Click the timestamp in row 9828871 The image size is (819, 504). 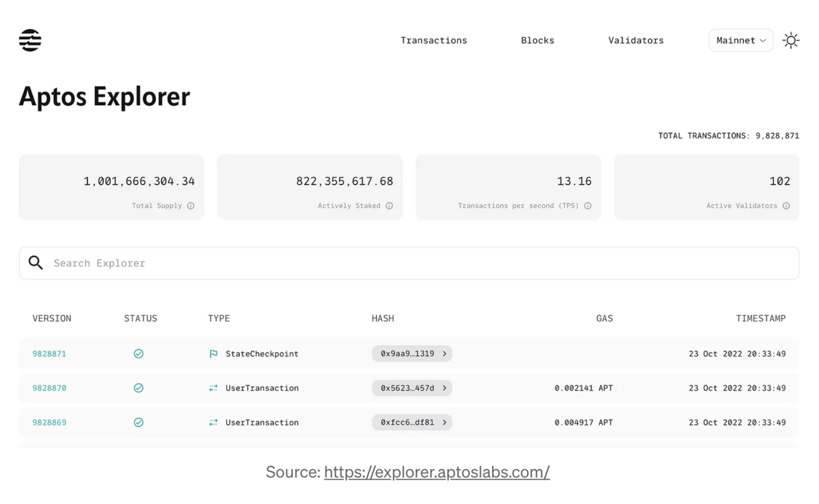[737, 354]
